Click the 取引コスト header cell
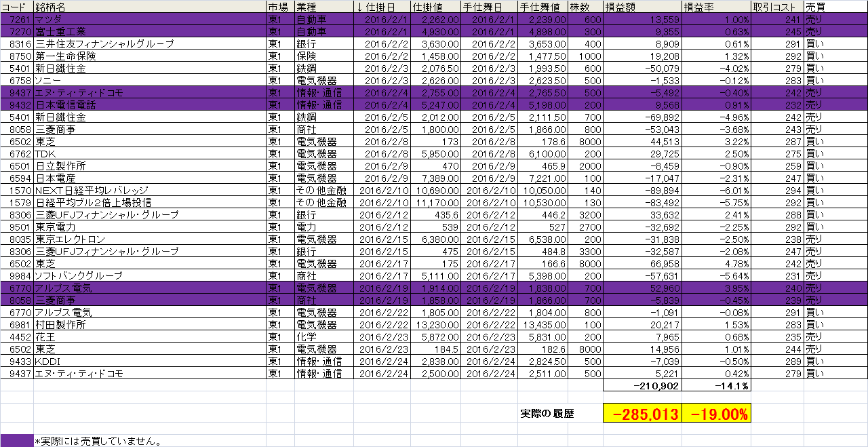Screen dimensions: 868x447 (777, 7)
